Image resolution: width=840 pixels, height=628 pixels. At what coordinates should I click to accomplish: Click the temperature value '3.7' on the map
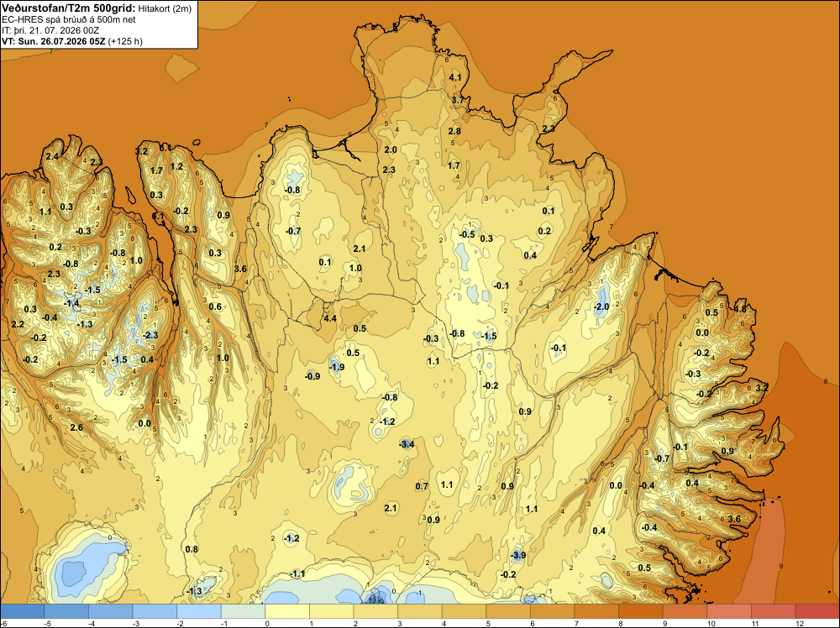point(458,100)
